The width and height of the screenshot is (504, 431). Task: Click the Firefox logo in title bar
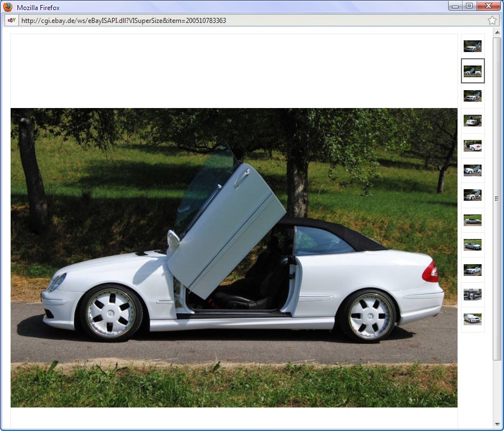(8, 7)
